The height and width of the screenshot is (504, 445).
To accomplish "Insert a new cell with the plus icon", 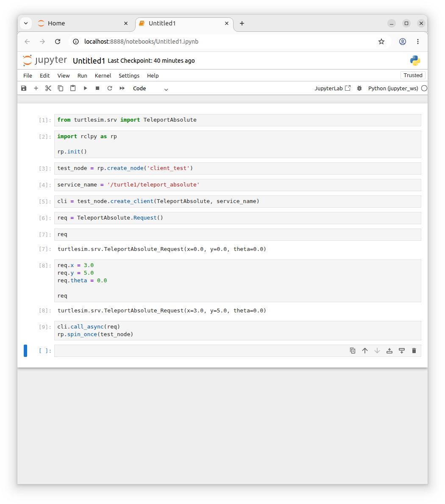I will [36, 89].
